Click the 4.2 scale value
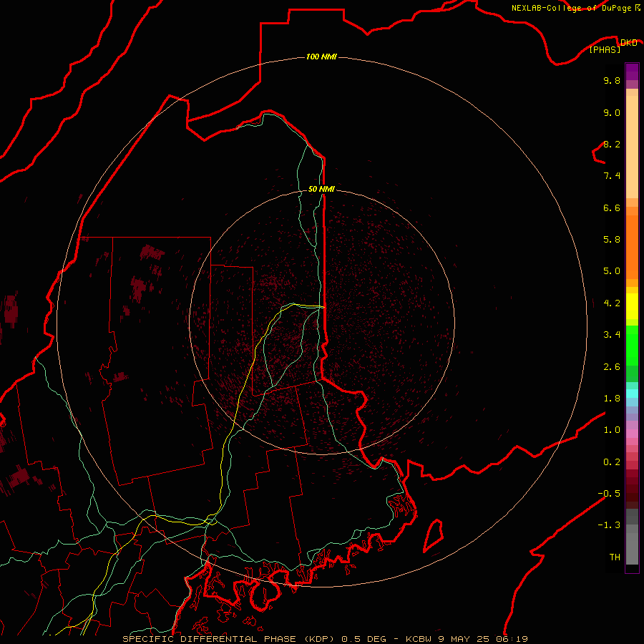This screenshot has height=644, width=644. click(x=612, y=303)
